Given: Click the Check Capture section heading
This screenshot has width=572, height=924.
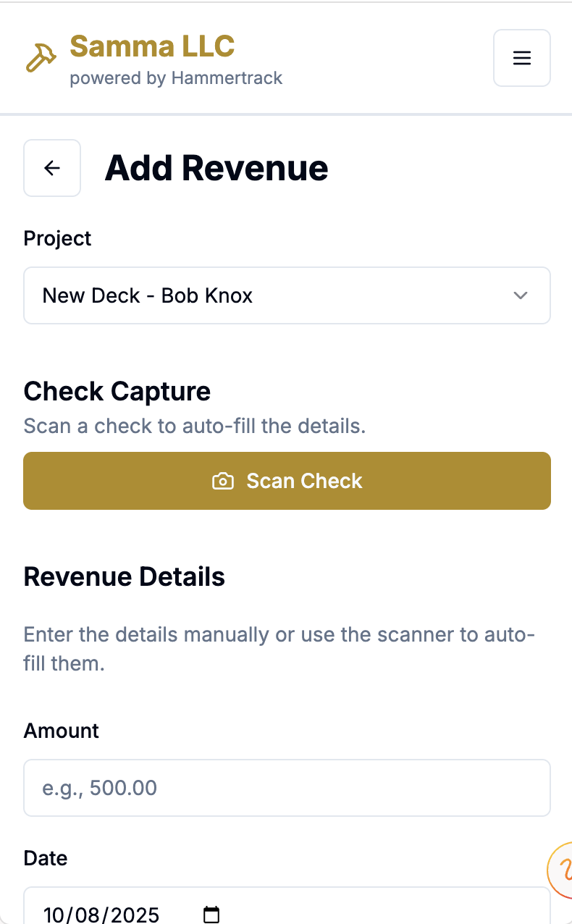Looking at the screenshot, I should point(117,392).
